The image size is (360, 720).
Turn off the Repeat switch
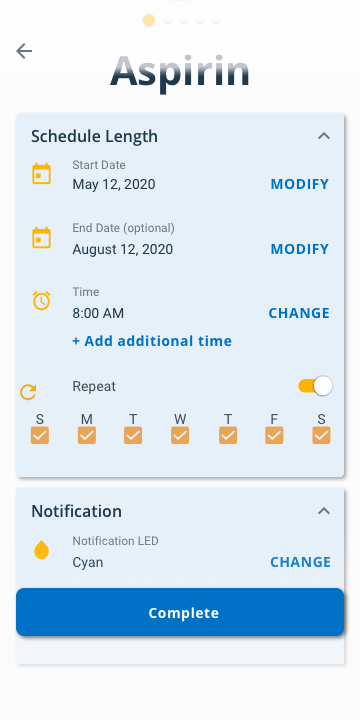point(315,386)
